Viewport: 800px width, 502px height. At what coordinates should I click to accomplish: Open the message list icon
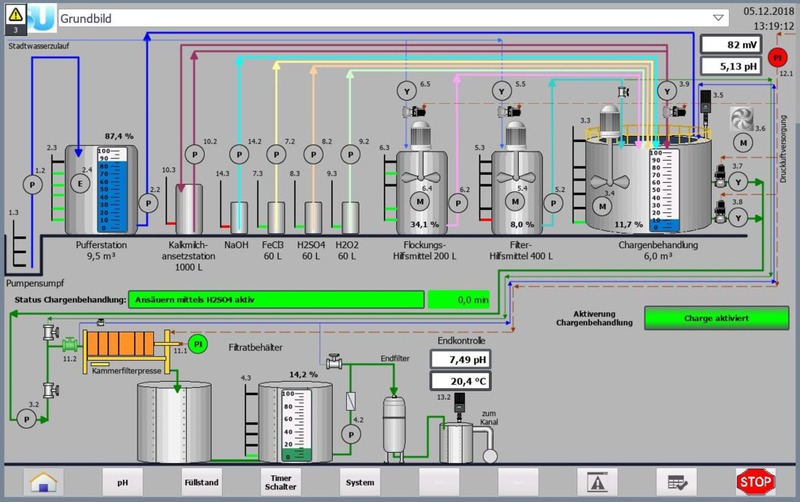tap(676, 481)
